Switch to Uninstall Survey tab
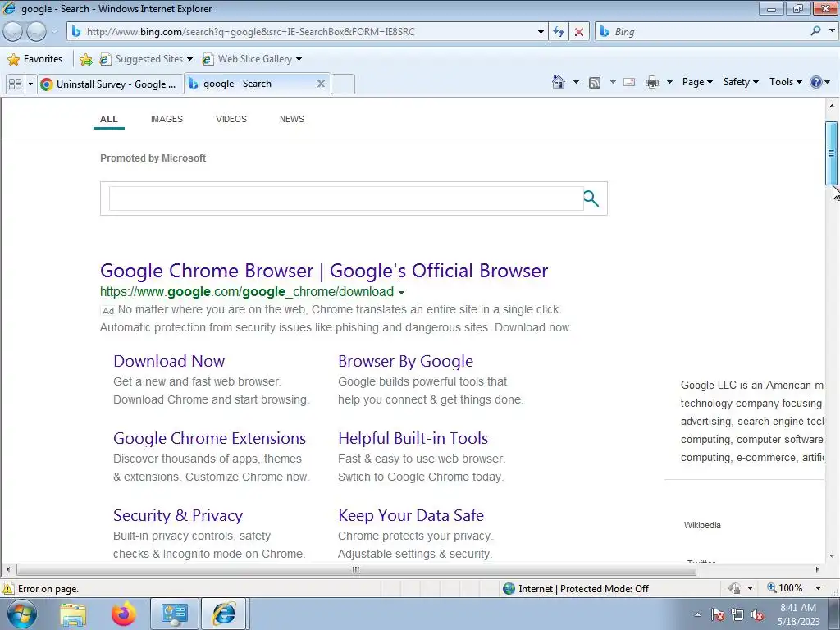Viewport: 840px width, 630px height. (x=110, y=84)
